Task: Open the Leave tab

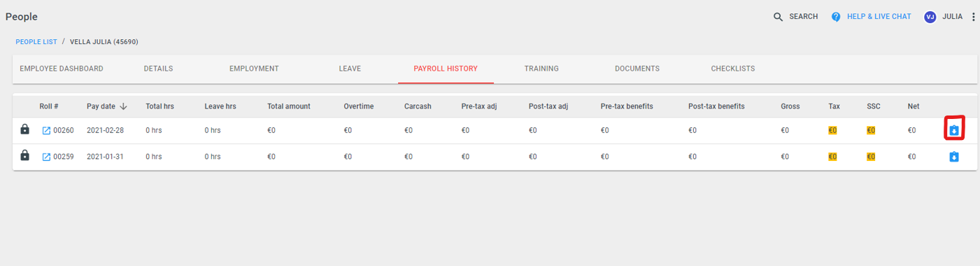Action: pyautogui.click(x=350, y=69)
